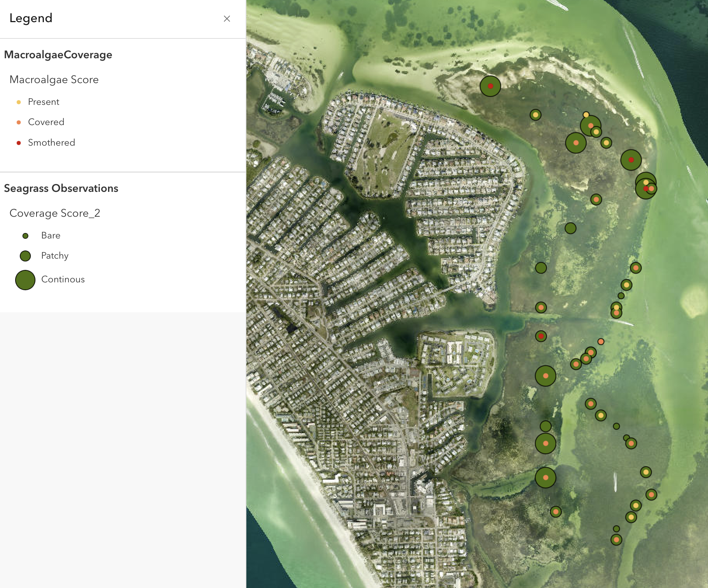Click the lone orange dot lacking a green ring
708x588 pixels.
(601, 342)
